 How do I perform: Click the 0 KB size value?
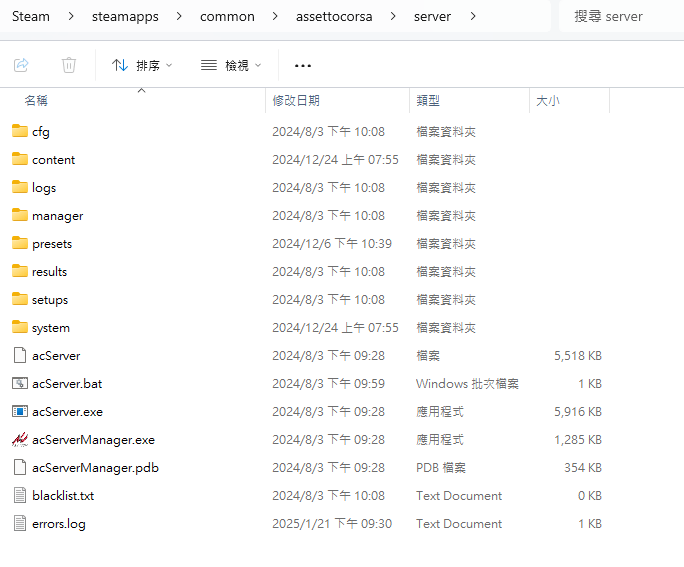[590, 495]
